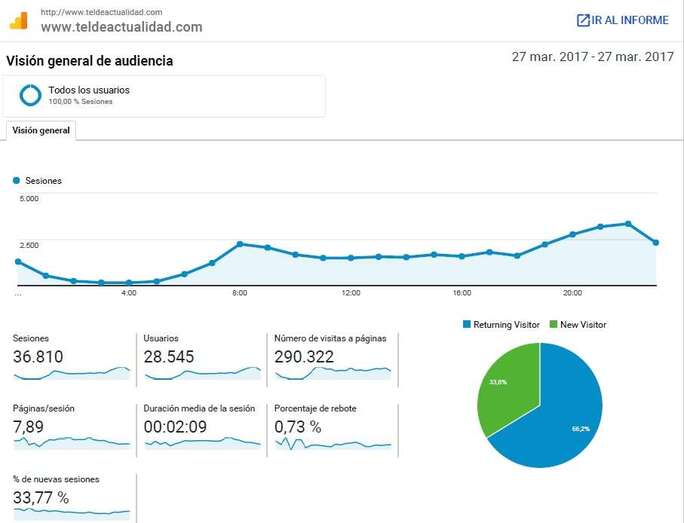Click the blue Returning Visitor legend square

[466, 325]
